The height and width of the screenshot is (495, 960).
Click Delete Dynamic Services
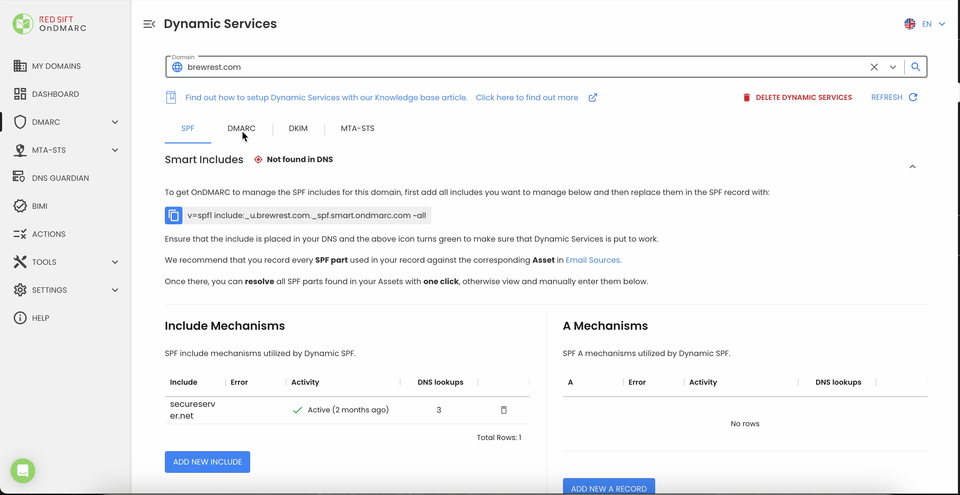tap(797, 98)
